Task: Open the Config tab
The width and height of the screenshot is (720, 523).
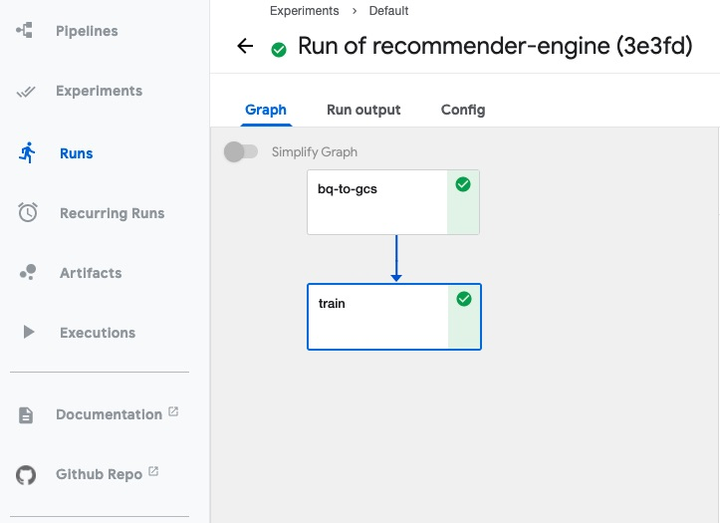Action: click(x=463, y=110)
